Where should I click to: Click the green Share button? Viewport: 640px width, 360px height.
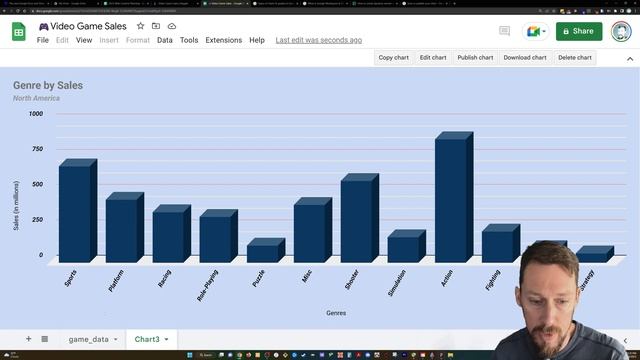coord(579,31)
